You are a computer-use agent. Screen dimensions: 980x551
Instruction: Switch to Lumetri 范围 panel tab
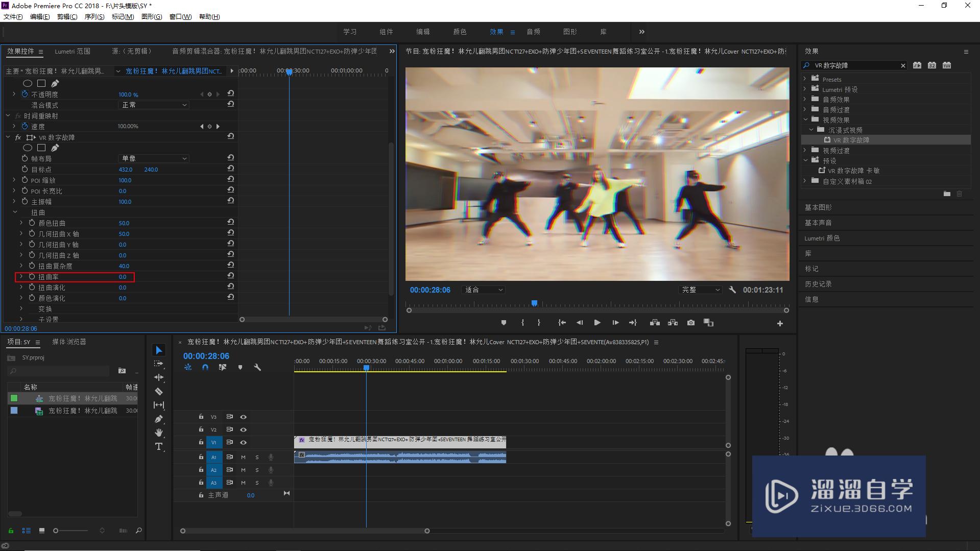click(73, 51)
